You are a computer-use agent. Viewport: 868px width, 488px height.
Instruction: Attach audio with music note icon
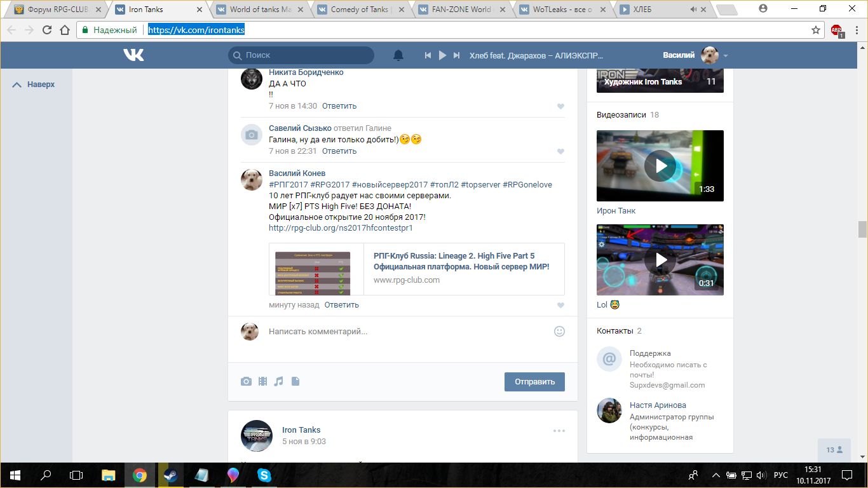point(278,381)
